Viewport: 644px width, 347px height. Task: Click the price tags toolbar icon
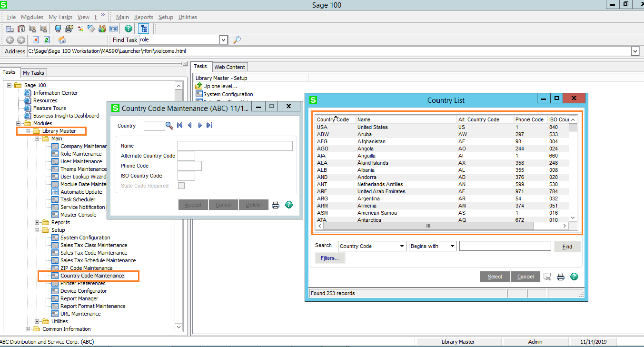91,29
